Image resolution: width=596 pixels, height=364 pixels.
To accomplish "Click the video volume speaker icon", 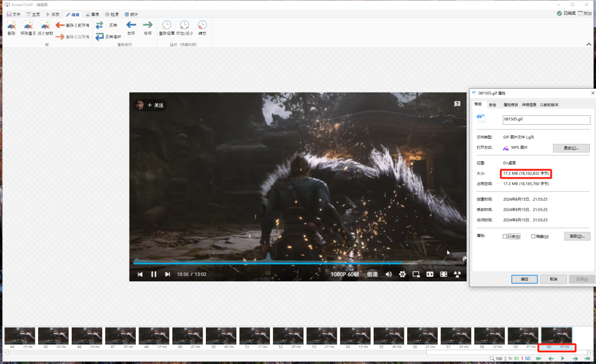I will (389, 274).
